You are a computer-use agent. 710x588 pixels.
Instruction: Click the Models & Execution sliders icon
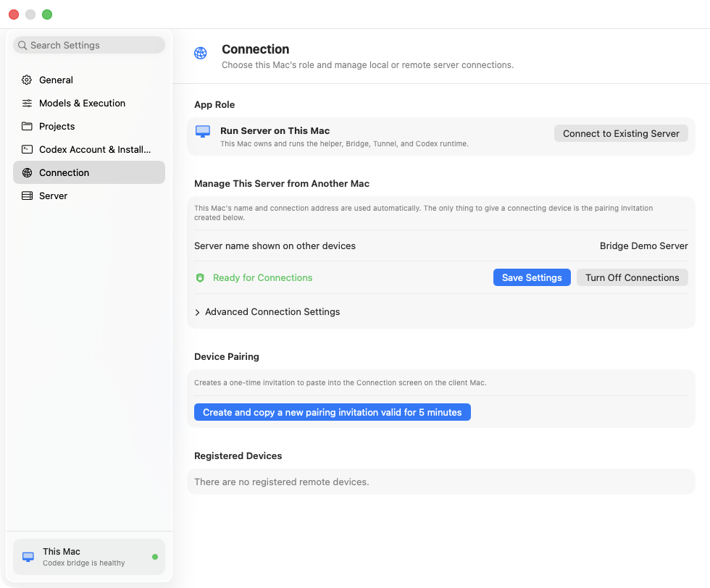click(27, 104)
